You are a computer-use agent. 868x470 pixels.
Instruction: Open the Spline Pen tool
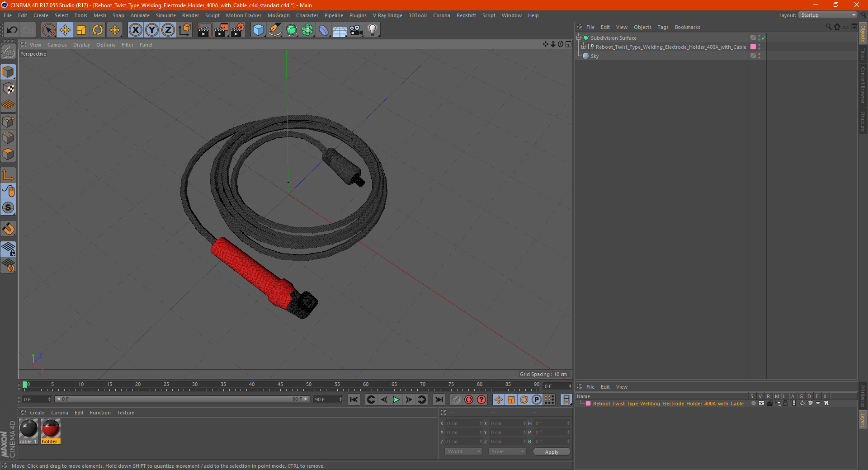click(275, 30)
